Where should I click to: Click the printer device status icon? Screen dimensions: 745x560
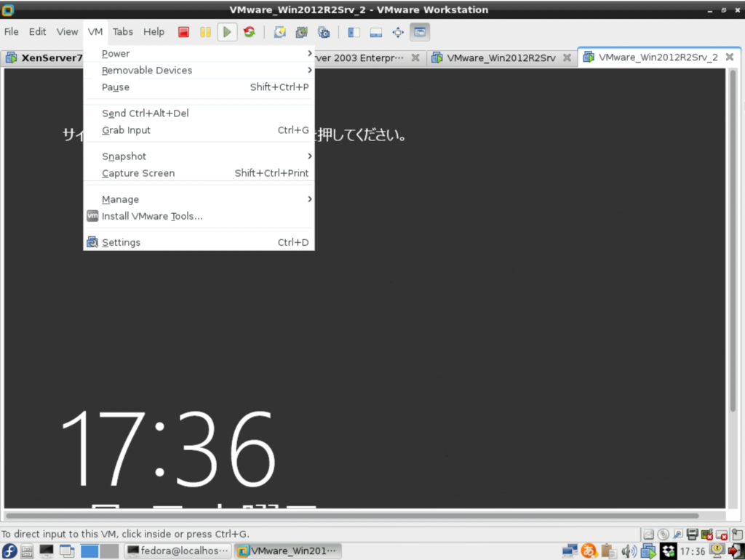(693, 535)
